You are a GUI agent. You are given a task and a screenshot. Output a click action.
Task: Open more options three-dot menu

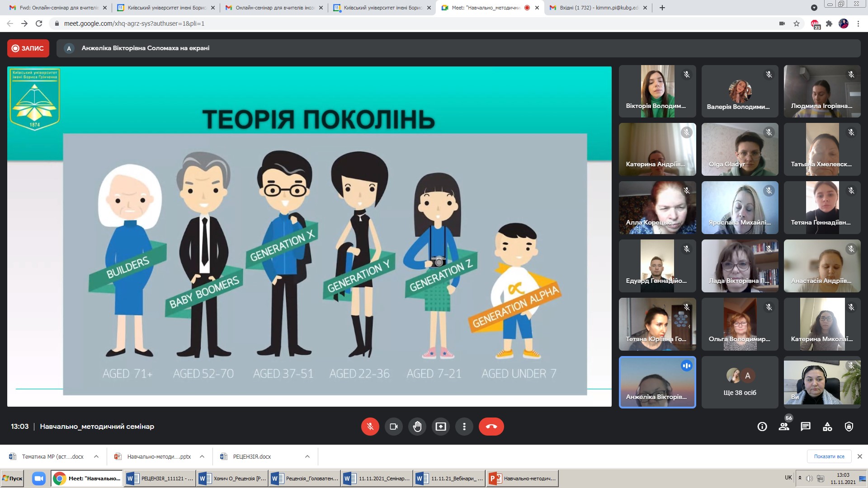(464, 427)
